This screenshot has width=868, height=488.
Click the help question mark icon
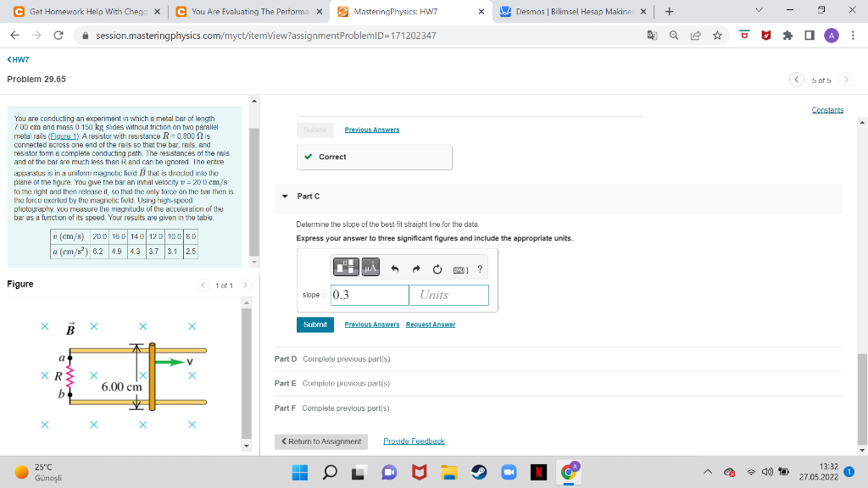point(480,269)
